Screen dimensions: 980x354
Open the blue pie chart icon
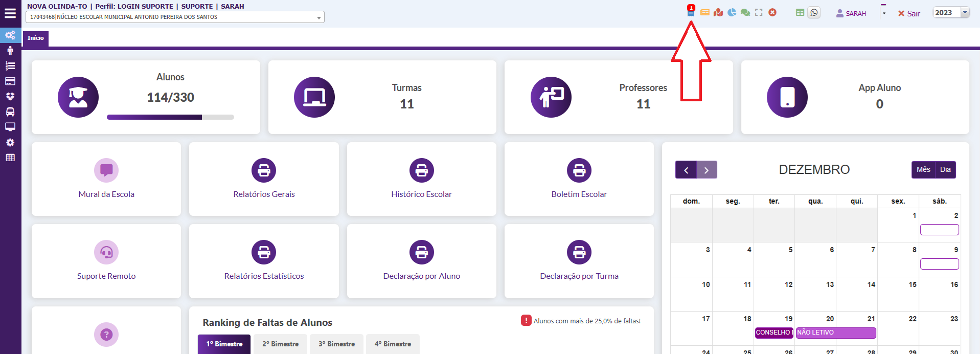tap(732, 13)
